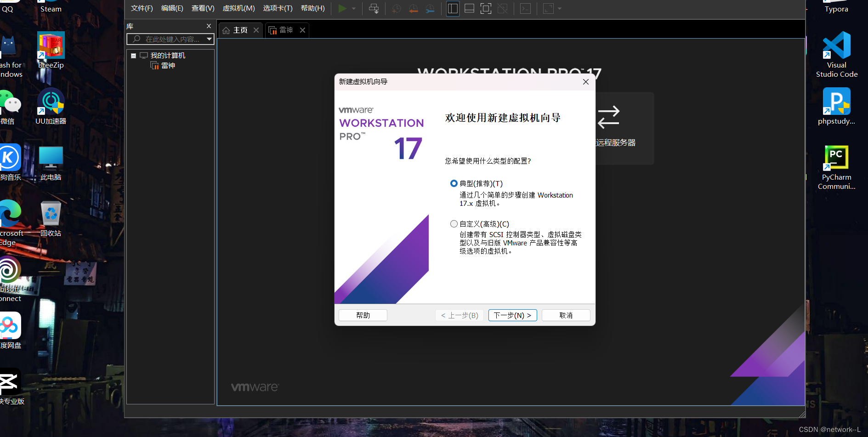Image resolution: width=868 pixels, height=437 pixels.
Task: Click the home icon on 主页 tab
Action: click(226, 30)
